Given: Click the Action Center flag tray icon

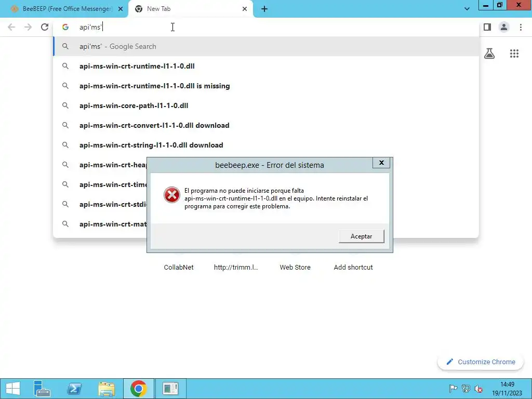Looking at the screenshot, I should (x=453, y=389).
